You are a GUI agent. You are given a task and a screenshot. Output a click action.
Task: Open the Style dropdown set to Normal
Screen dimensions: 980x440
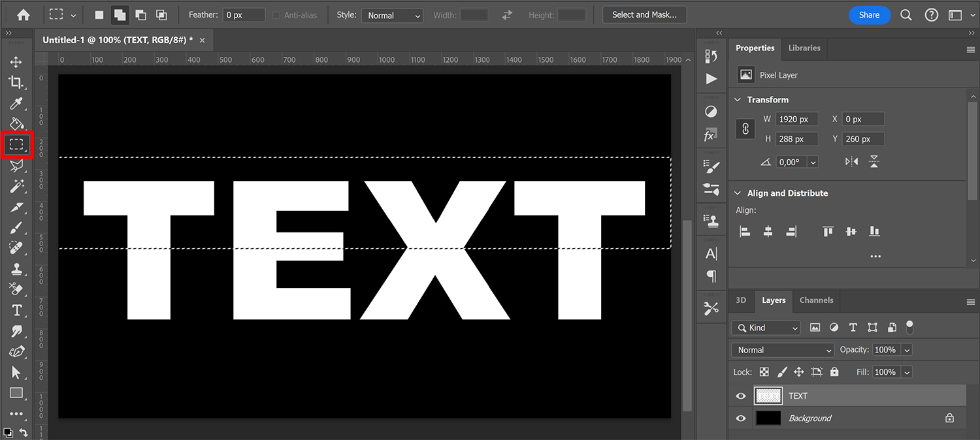393,15
